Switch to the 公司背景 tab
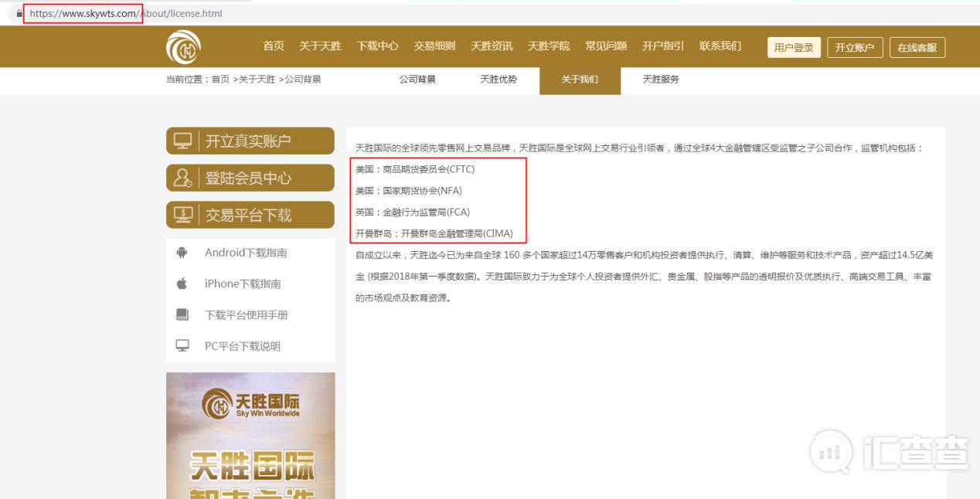 pos(417,80)
